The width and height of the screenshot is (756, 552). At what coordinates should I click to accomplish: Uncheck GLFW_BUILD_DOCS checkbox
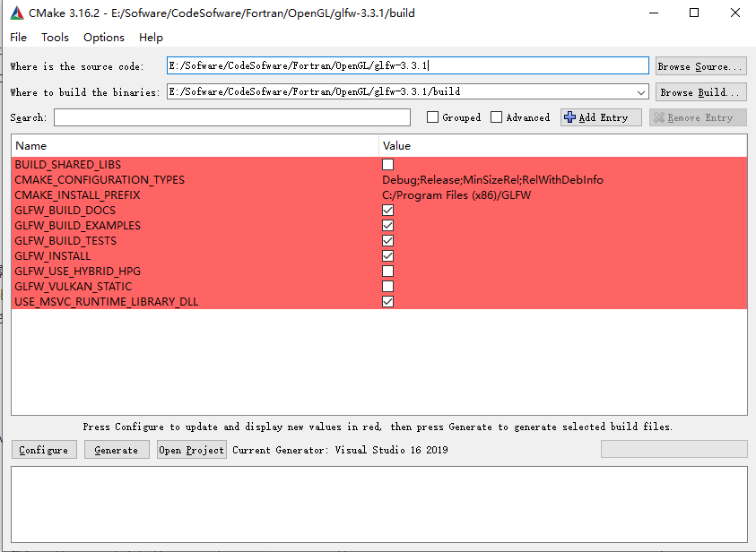pyautogui.click(x=387, y=210)
